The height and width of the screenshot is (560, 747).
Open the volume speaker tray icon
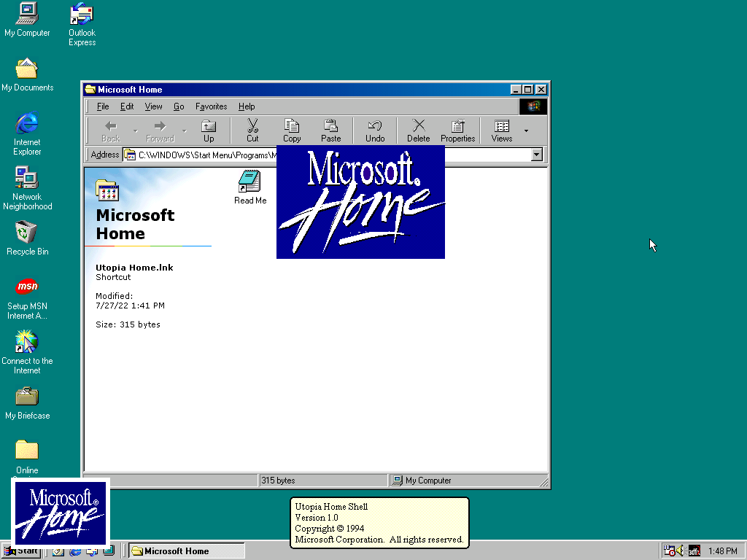(681, 551)
